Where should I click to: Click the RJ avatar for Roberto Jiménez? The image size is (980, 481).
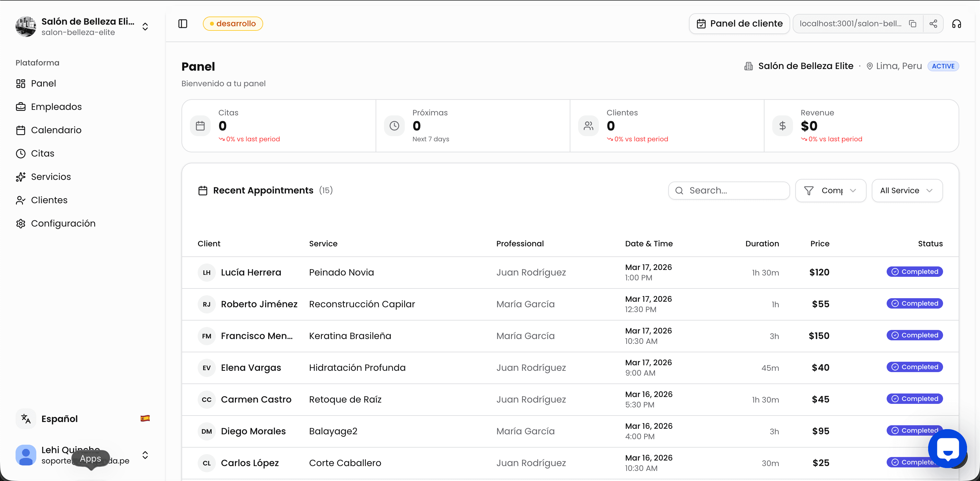(206, 304)
